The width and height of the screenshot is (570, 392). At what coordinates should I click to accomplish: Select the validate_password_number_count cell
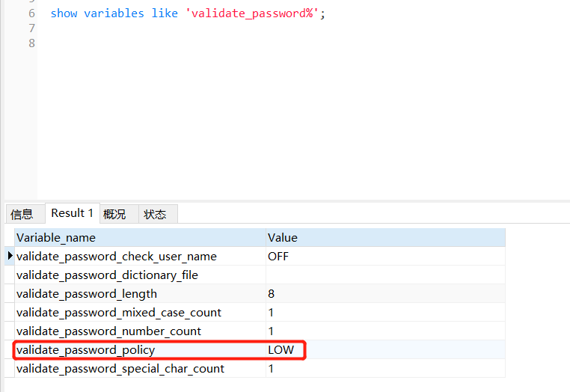[x=140, y=331]
